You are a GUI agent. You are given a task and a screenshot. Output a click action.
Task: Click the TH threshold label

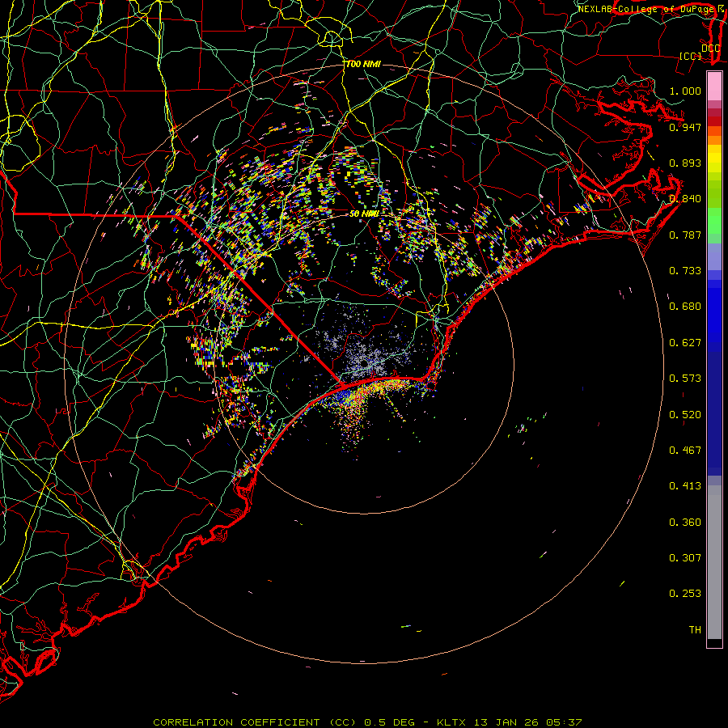[x=695, y=630]
